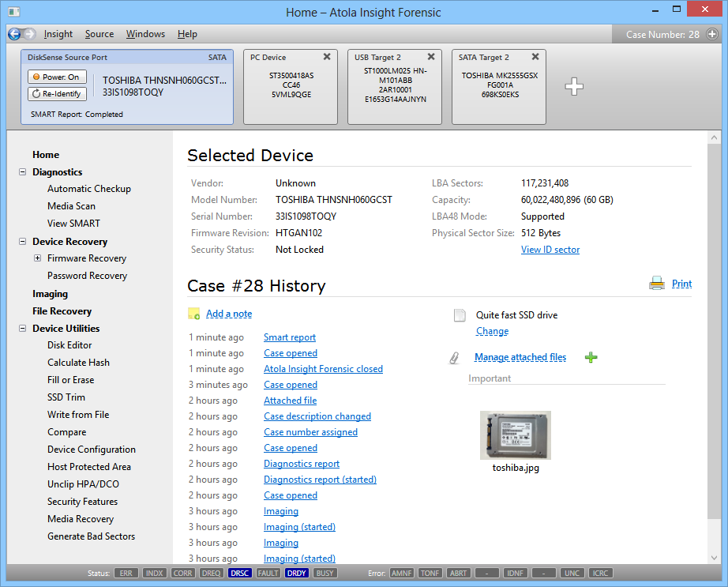Viewport: 728px width, 587px height.
Task: Click the document icon beside case description
Action: tap(460, 315)
